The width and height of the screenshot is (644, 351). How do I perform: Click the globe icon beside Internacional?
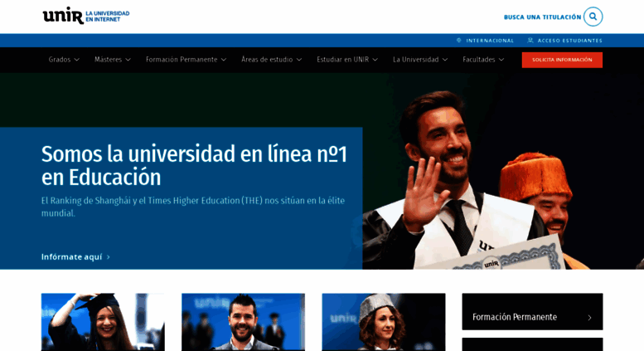tap(459, 41)
